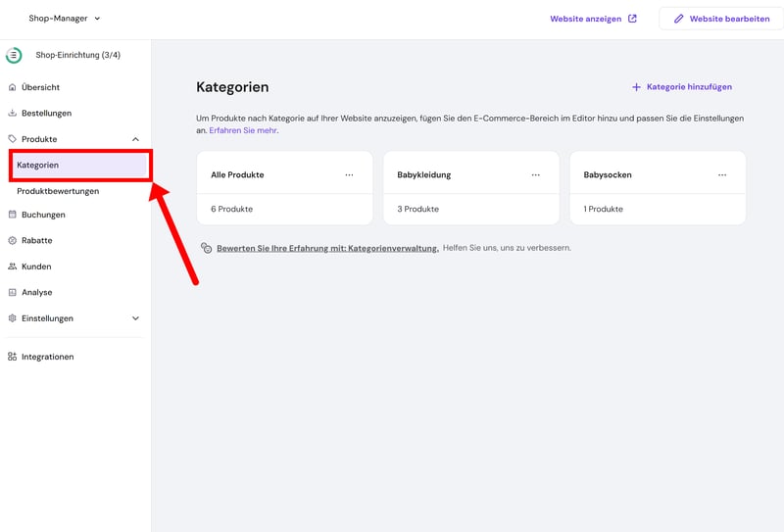Open Produktbewertungen in the sidebar

point(58,191)
